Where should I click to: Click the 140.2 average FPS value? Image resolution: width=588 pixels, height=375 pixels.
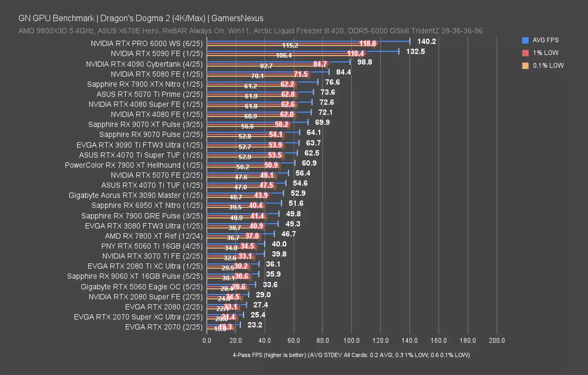click(427, 41)
